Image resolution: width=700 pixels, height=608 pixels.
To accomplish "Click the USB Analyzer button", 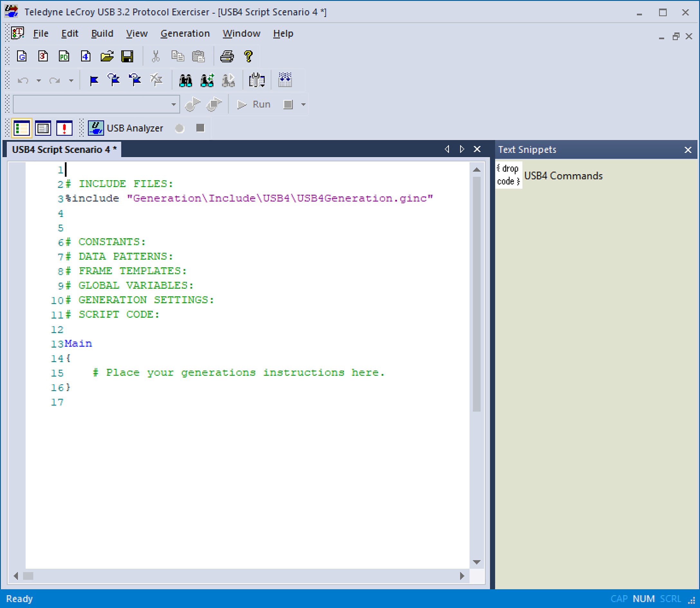I will tap(126, 128).
